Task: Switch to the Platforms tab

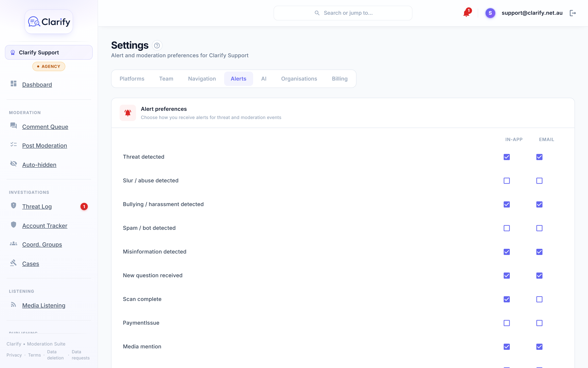Action: [132, 79]
